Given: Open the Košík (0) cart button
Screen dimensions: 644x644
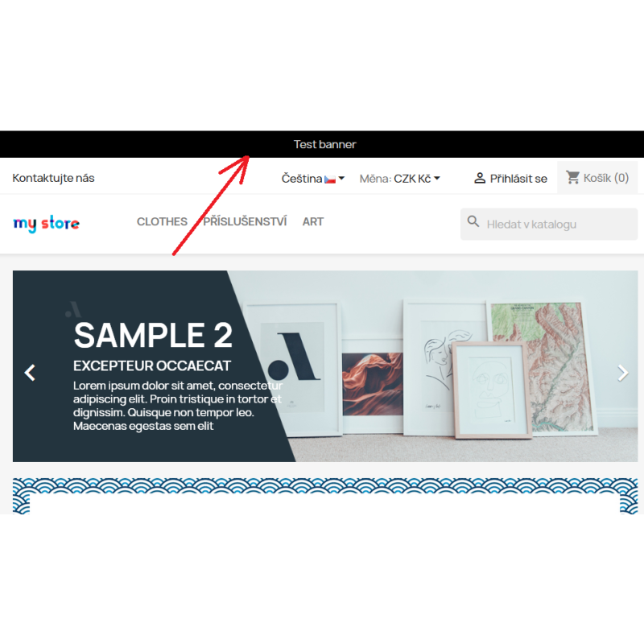Looking at the screenshot, I should [x=597, y=177].
